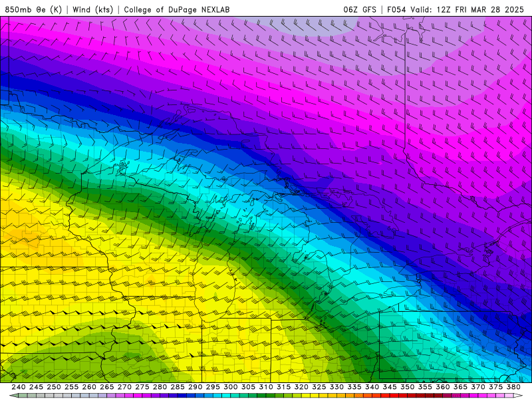Select the 315 legend value

(284, 387)
